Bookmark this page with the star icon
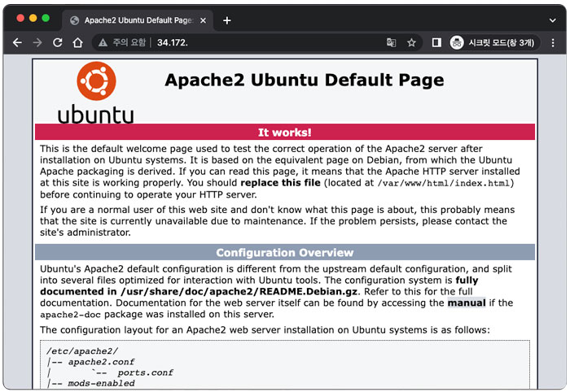This screenshot has height=392, width=570. pyautogui.click(x=411, y=43)
